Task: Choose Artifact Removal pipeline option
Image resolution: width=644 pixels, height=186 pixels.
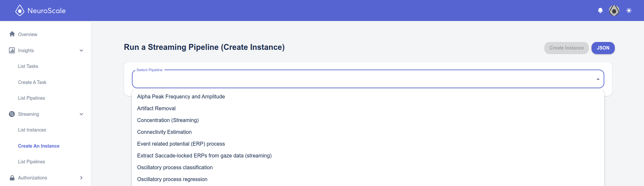Action: 368,108
